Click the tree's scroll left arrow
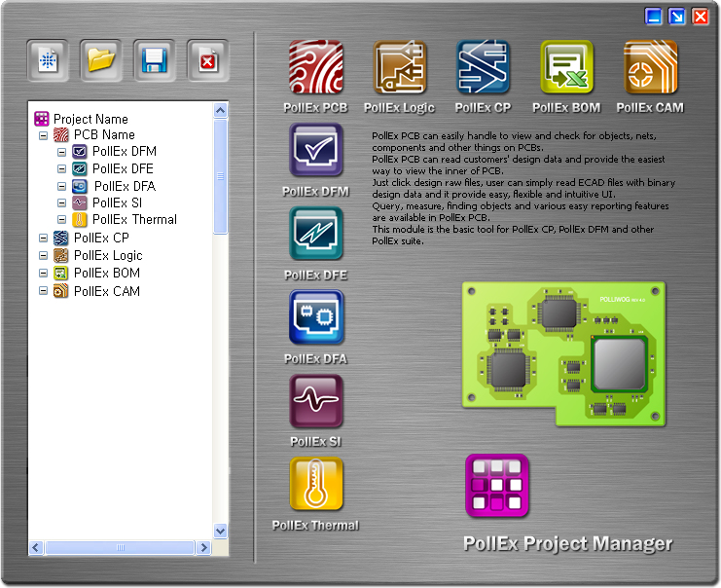 (x=36, y=547)
